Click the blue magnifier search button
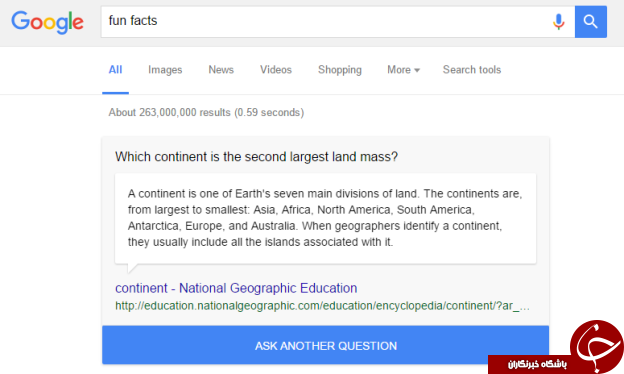 pos(591,22)
